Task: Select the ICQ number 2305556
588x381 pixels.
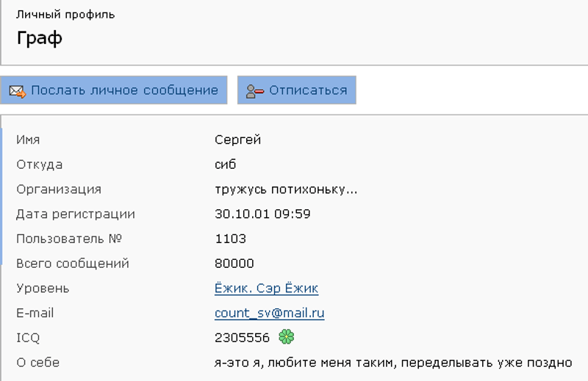Action: tap(241, 338)
